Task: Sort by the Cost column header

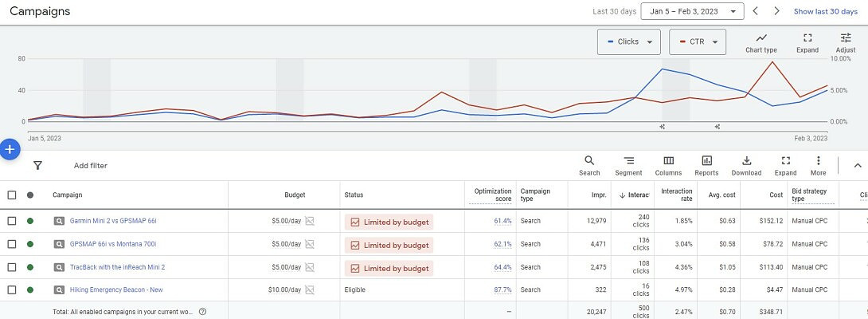Action: [776, 195]
